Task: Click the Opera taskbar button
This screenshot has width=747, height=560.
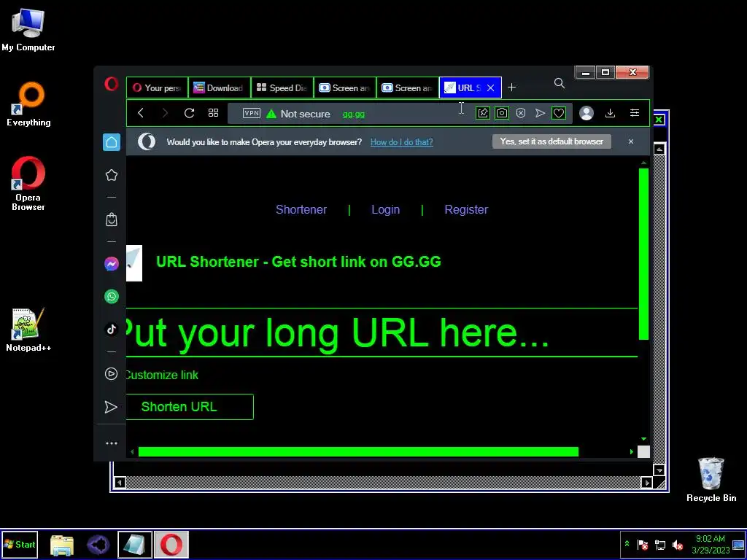Action: click(x=171, y=545)
